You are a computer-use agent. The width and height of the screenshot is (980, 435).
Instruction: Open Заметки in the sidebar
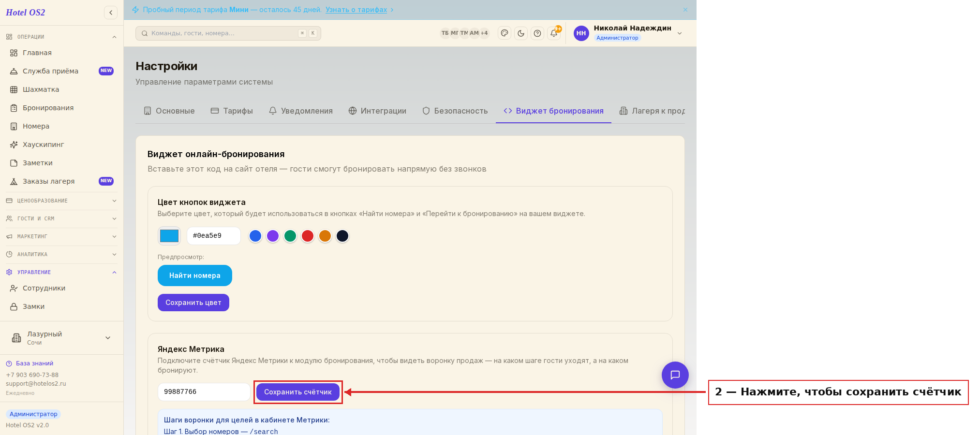[61, 163]
